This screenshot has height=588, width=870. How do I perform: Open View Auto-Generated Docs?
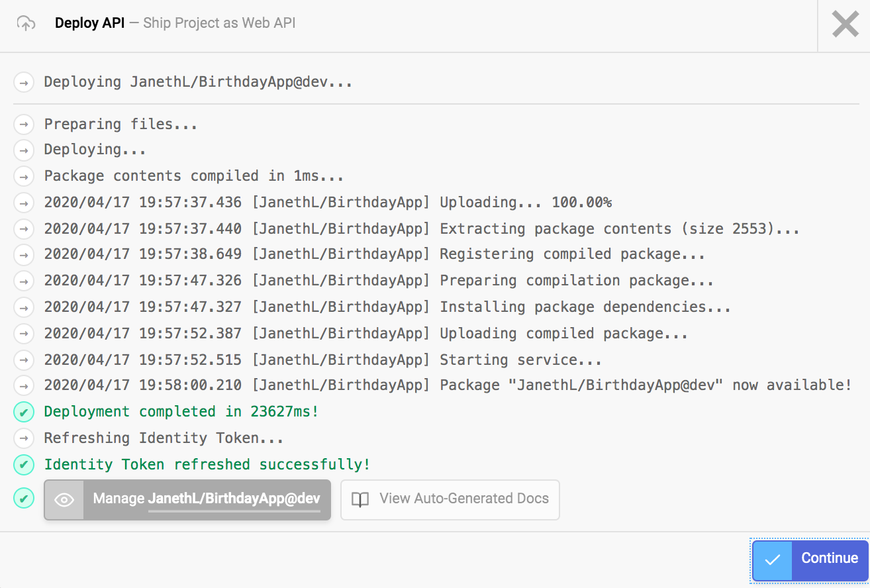pos(450,499)
